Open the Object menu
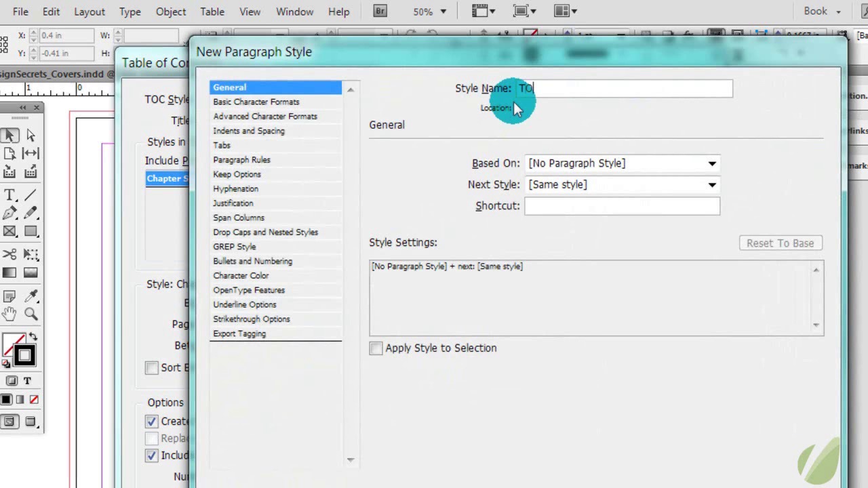868x488 pixels. coord(171,12)
